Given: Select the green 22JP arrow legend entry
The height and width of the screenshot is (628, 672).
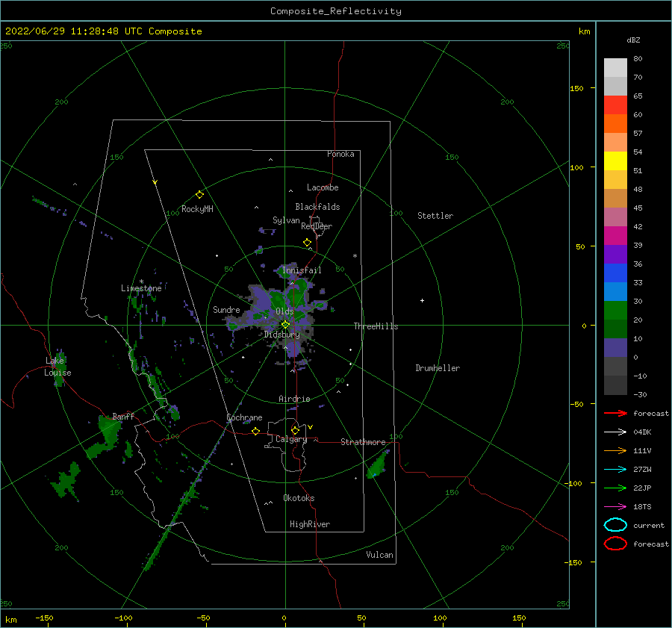Looking at the screenshot, I should (615, 488).
